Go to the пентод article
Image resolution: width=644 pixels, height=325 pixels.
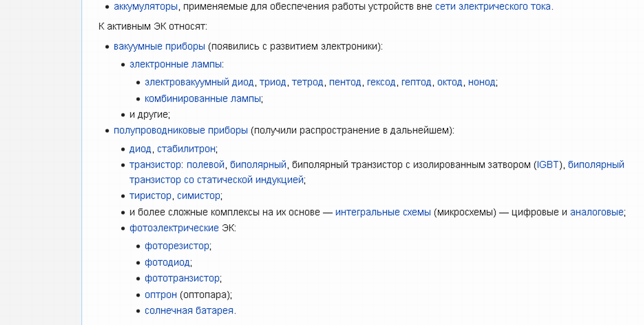pos(345,82)
